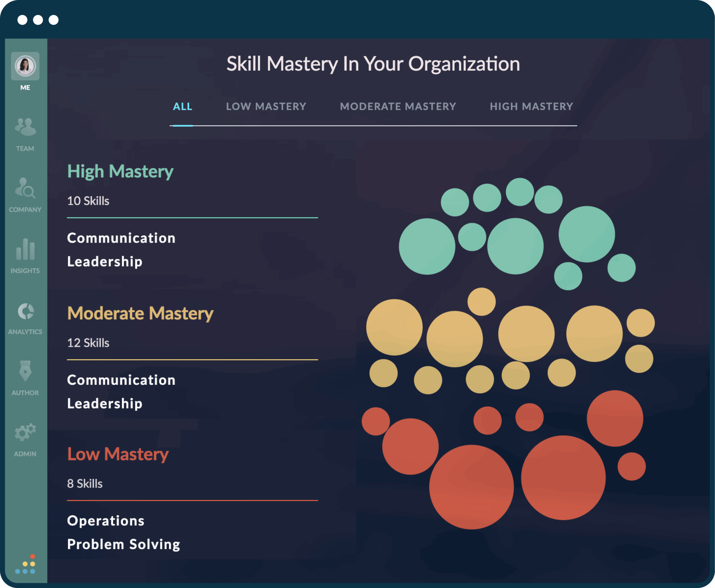Switch to the Moderate Mastery tab
The image size is (715, 588).
pos(398,107)
